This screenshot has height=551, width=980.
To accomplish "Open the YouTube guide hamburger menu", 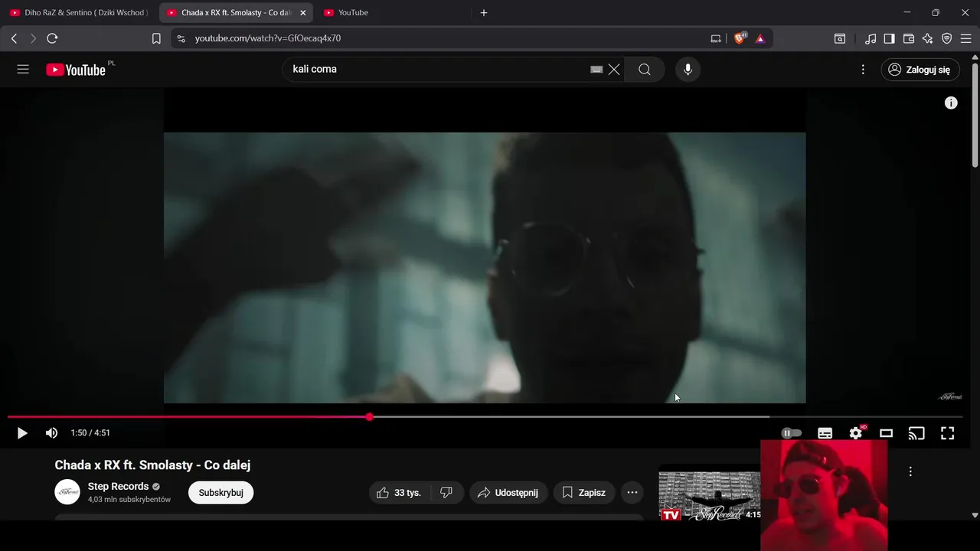I will pyautogui.click(x=23, y=70).
